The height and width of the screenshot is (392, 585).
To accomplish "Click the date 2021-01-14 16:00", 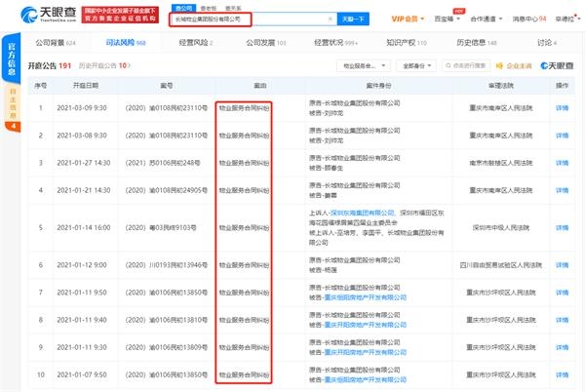I will [84, 227].
